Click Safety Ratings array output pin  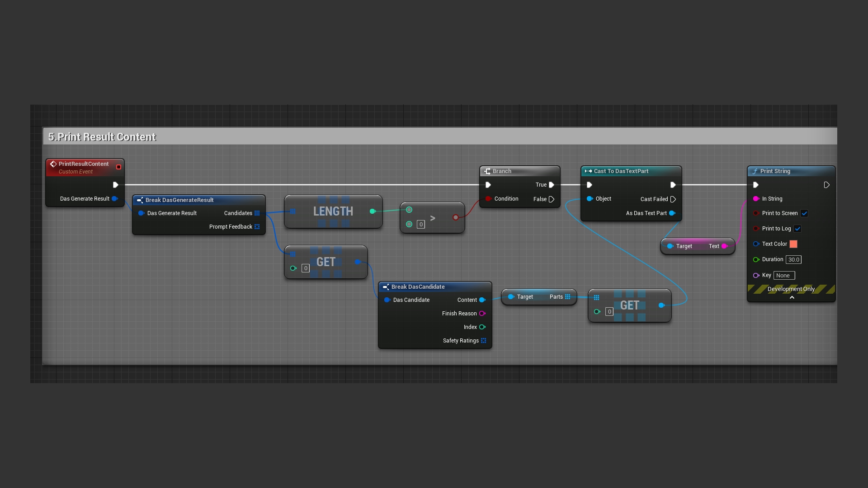(x=483, y=341)
